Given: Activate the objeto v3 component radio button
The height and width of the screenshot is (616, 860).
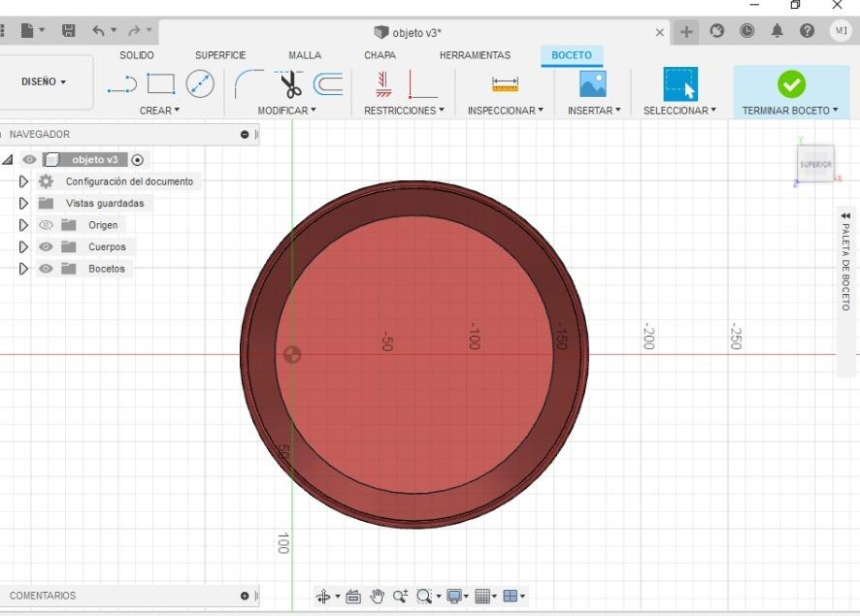Looking at the screenshot, I should click(138, 160).
